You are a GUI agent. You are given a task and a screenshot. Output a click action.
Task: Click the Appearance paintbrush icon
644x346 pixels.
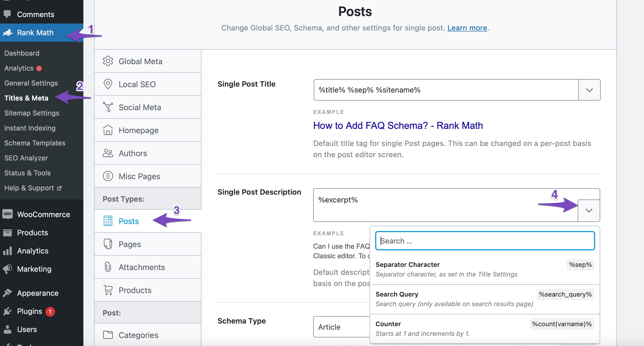click(7, 293)
